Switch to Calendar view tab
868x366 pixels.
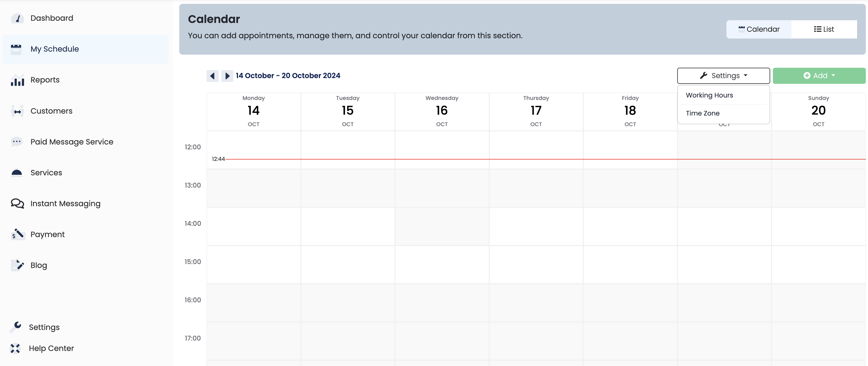click(758, 29)
